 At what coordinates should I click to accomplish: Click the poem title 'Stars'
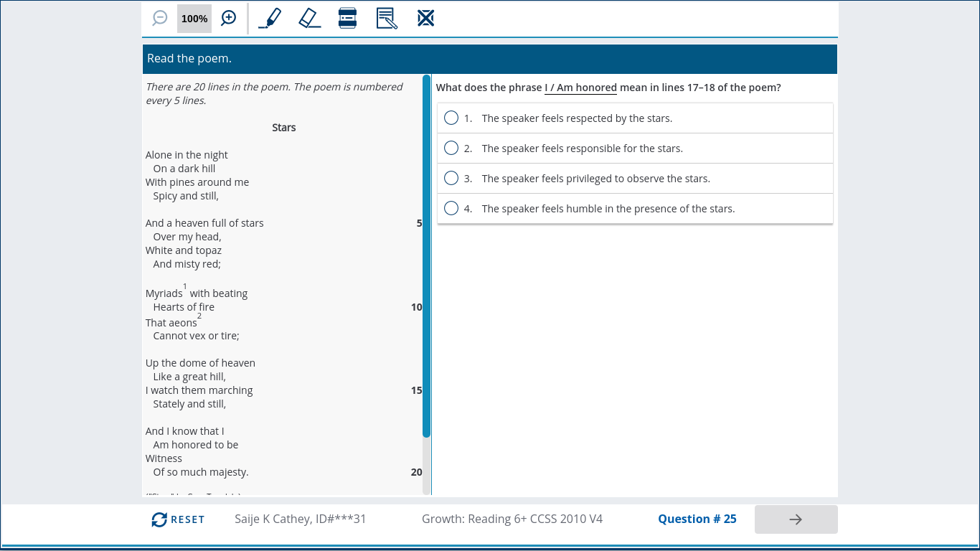(x=284, y=128)
